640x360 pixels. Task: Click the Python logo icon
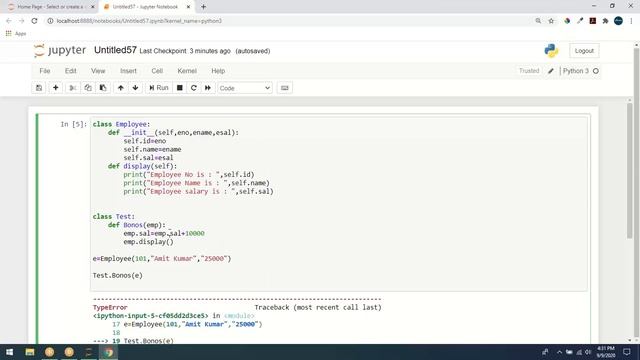click(551, 51)
